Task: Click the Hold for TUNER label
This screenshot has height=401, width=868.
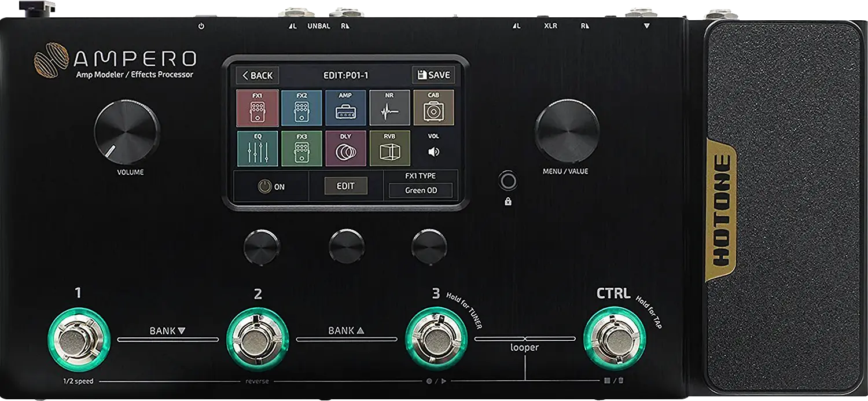Action: (x=465, y=310)
